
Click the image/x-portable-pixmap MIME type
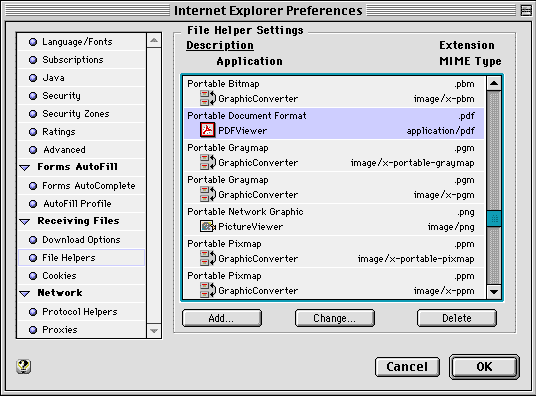click(x=416, y=259)
